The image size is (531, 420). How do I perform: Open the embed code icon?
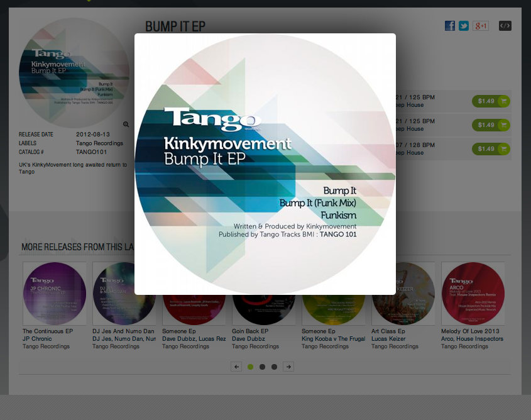pos(505,26)
